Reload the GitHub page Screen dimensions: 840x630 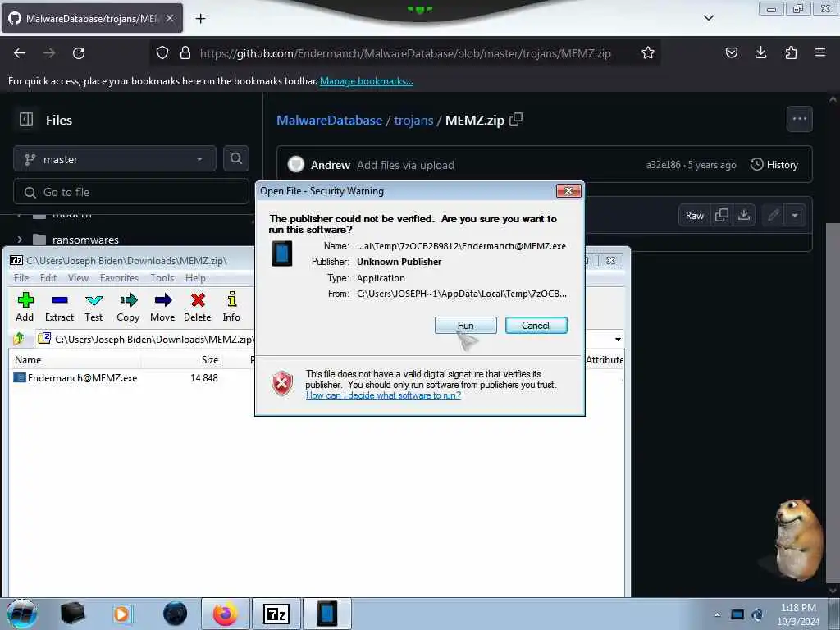(79, 53)
